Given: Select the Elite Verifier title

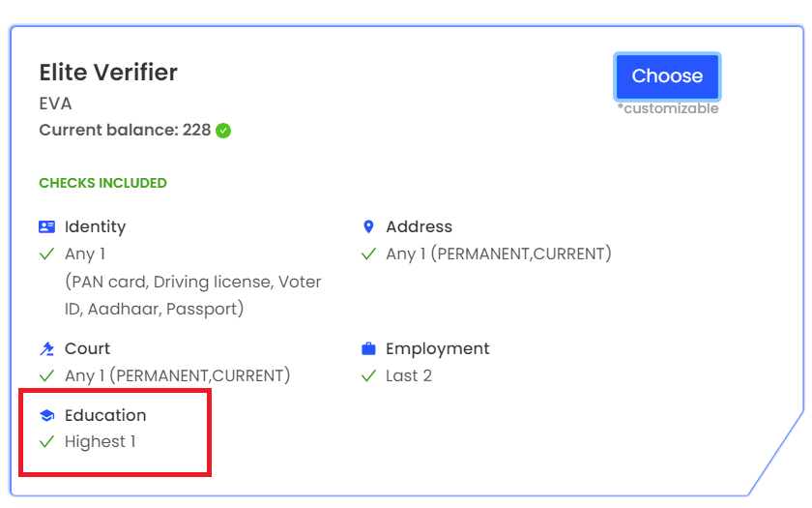Looking at the screenshot, I should click(108, 72).
